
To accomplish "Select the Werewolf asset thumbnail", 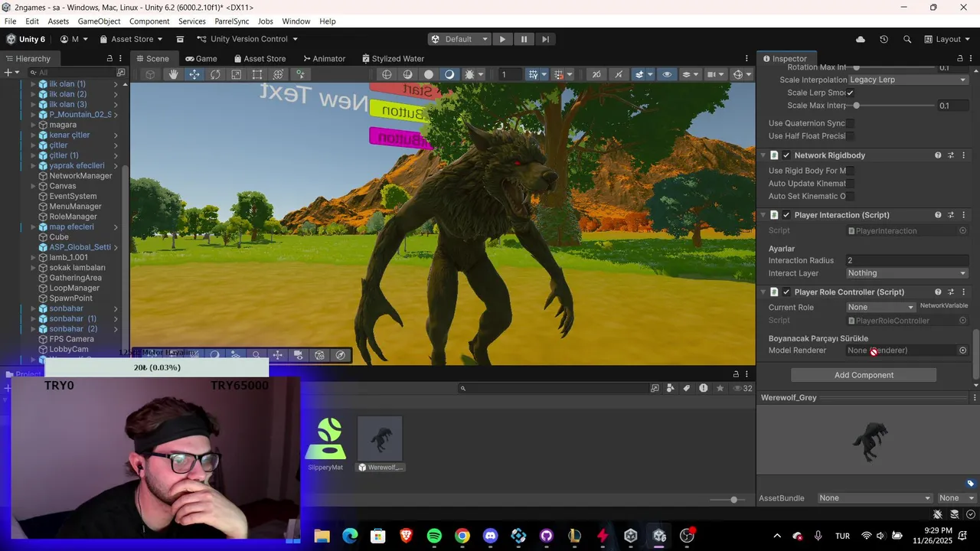I will click(381, 439).
